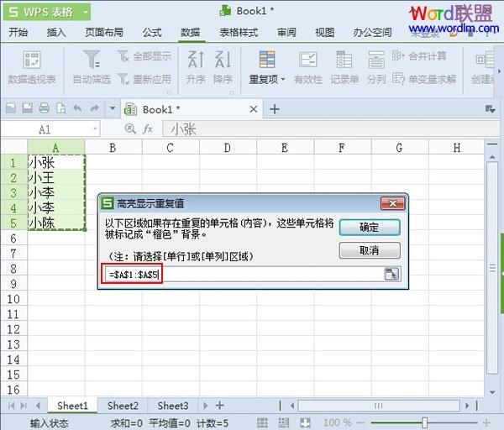Click the descending sort (降序) icon

pyautogui.click(x=223, y=60)
